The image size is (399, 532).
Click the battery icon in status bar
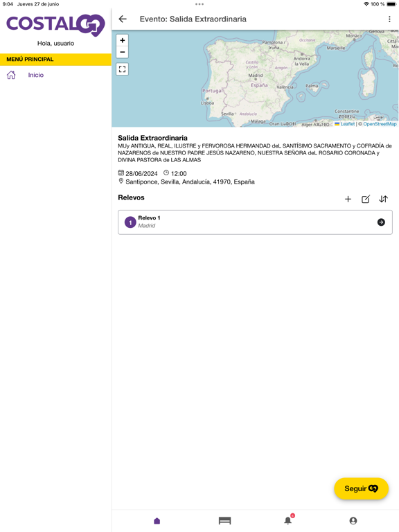[391, 4]
